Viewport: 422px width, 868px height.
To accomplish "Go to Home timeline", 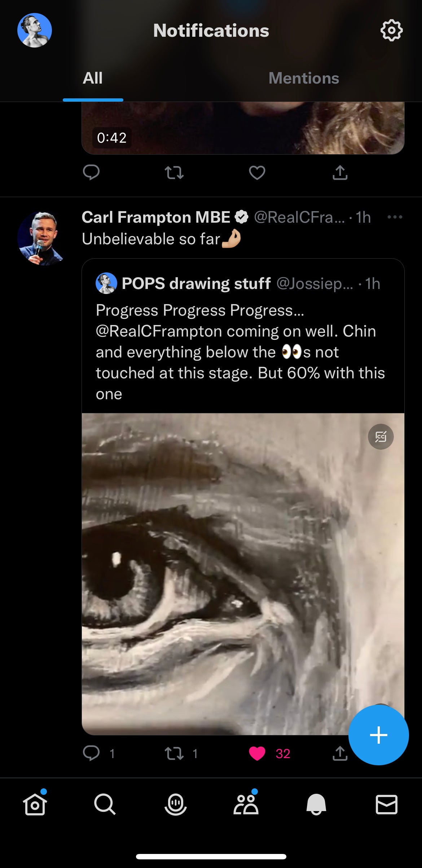I will (35, 804).
